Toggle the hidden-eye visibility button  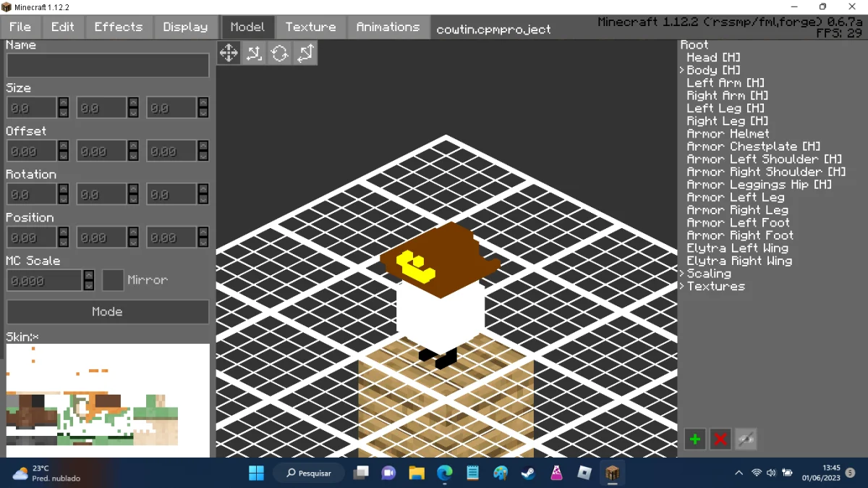point(746,439)
